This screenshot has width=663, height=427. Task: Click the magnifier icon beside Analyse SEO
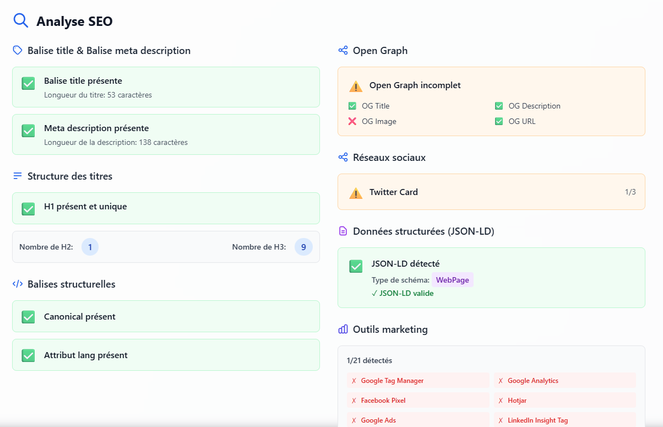point(20,19)
